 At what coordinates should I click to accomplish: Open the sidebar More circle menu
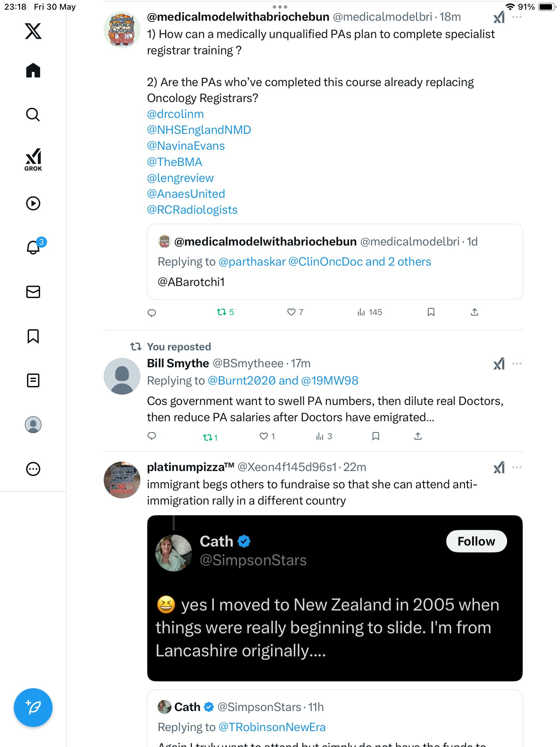coord(33,469)
